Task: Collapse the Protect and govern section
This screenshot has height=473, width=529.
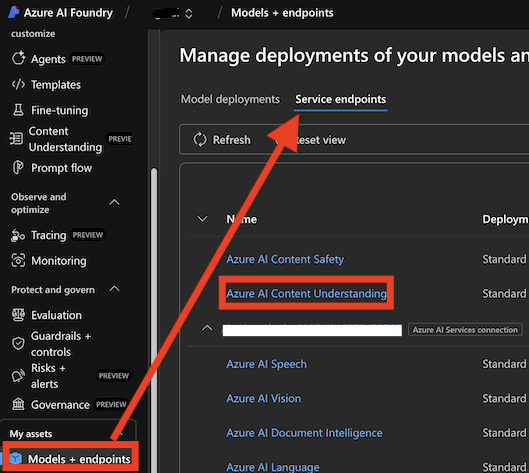Action: pyautogui.click(x=115, y=289)
